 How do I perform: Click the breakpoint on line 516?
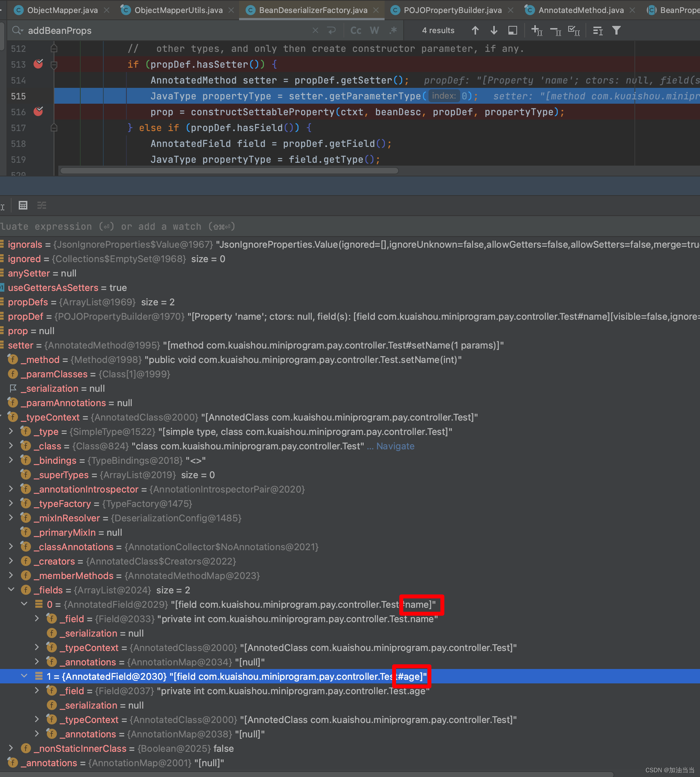coord(38,112)
